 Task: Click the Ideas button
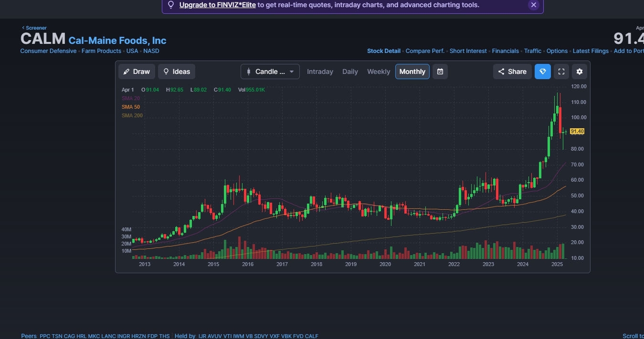coord(177,72)
